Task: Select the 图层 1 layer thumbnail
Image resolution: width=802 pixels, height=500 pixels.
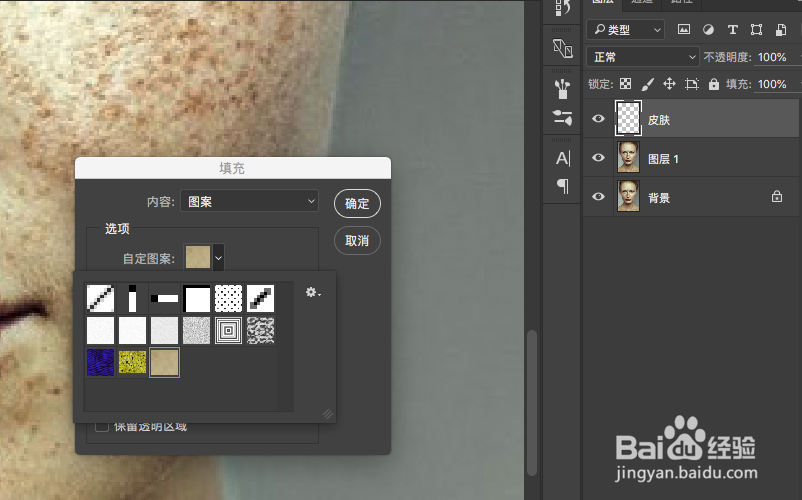Action: [628, 157]
